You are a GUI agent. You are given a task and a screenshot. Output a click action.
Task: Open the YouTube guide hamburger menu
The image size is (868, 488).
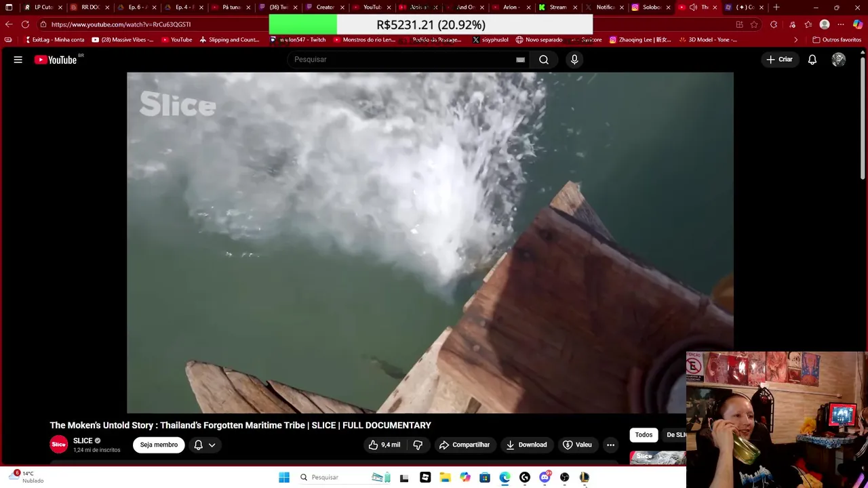coord(18,60)
